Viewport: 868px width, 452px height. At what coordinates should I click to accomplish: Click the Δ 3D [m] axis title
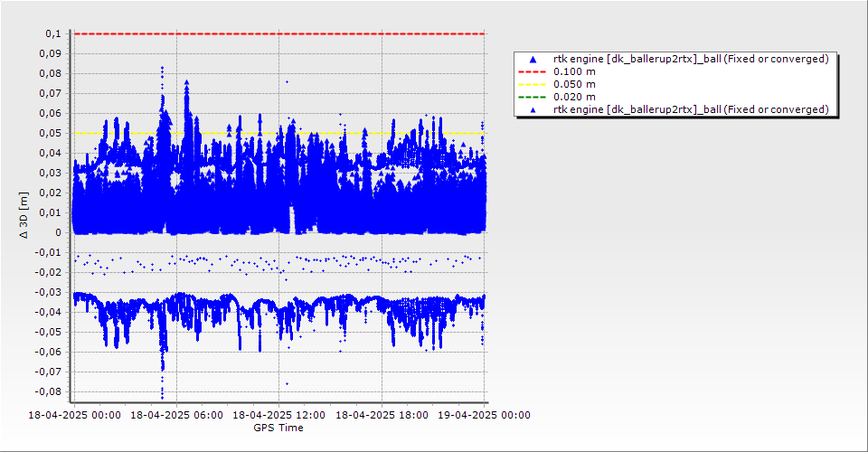(24, 216)
